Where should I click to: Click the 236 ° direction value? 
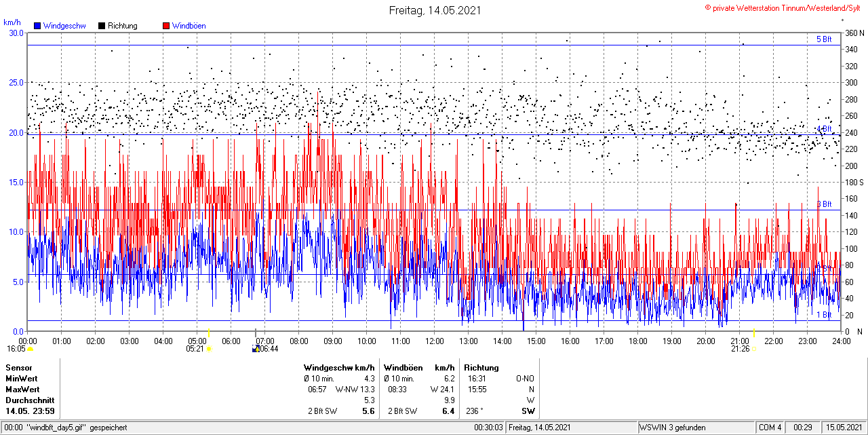point(476,411)
